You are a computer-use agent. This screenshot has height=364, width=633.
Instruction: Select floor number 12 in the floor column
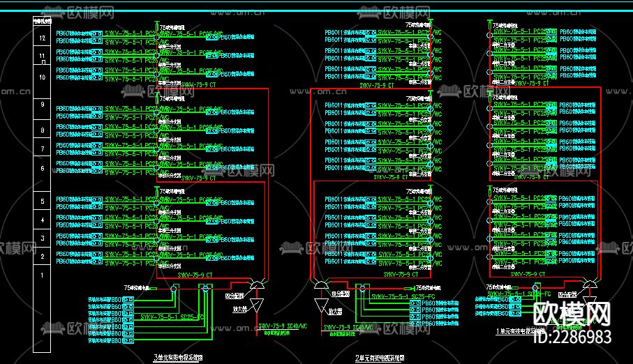tap(42, 38)
